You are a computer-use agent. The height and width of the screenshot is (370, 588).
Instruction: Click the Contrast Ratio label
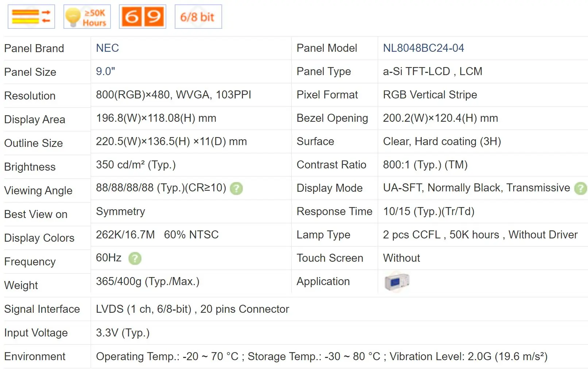[x=332, y=165]
